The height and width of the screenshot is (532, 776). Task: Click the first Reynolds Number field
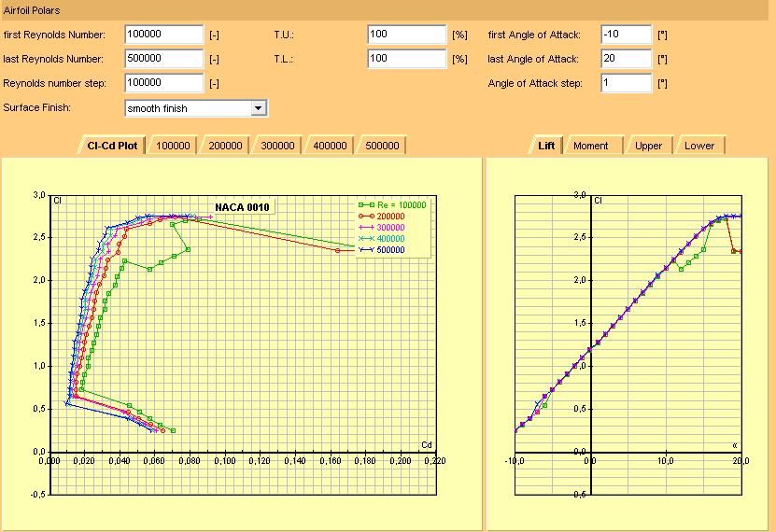coord(163,35)
